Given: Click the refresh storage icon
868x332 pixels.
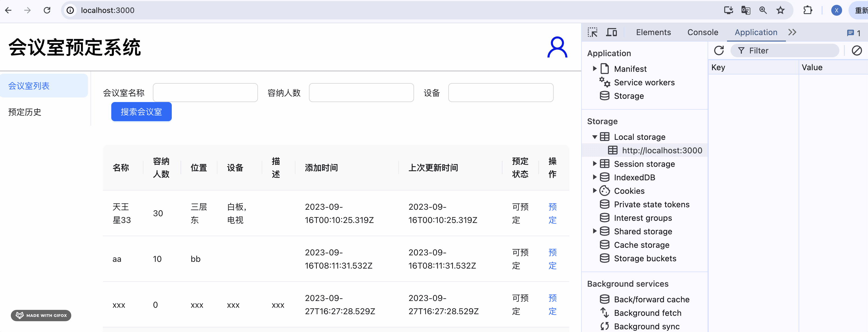Looking at the screenshot, I should [719, 50].
